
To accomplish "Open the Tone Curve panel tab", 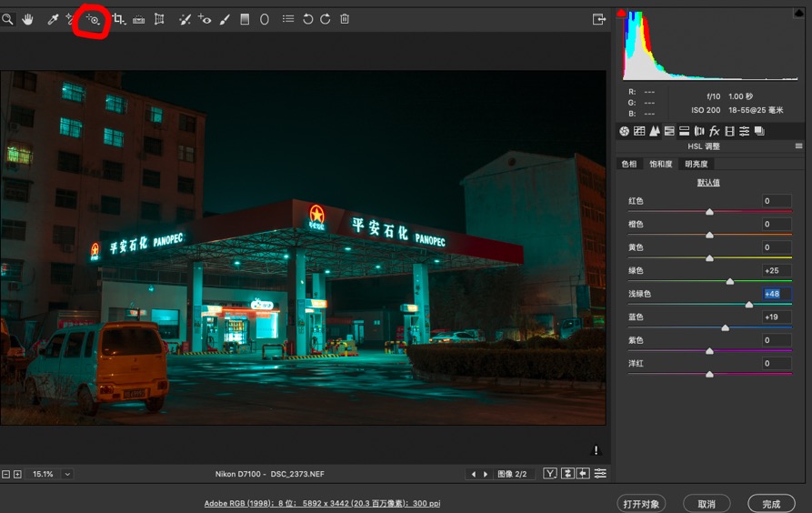I will coord(639,131).
